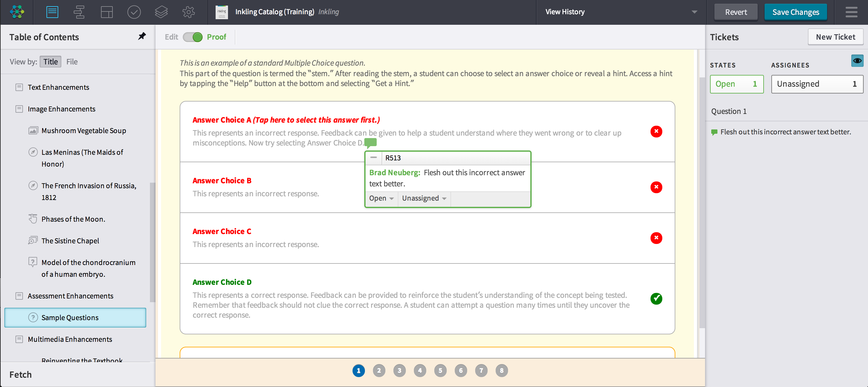Open the ticket Unassigned assignee dropdown
The image size is (868, 387).
point(424,198)
